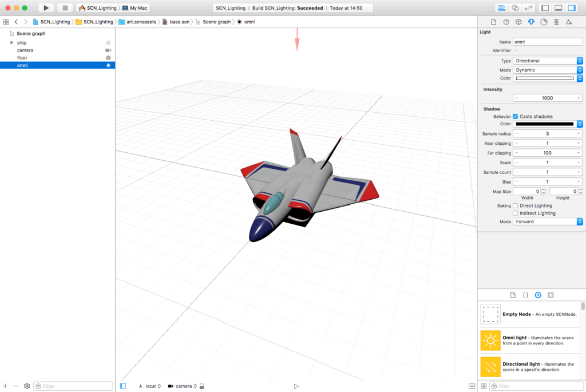Screen dimensions: 586x392
Task: Toggle the Navigator panel visibility
Action: 545,8
